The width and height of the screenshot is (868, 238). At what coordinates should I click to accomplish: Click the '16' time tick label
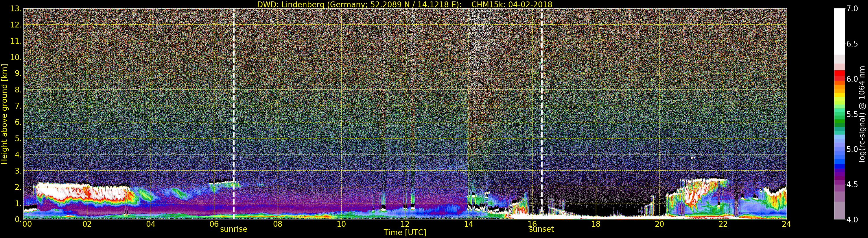(x=532, y=224)
